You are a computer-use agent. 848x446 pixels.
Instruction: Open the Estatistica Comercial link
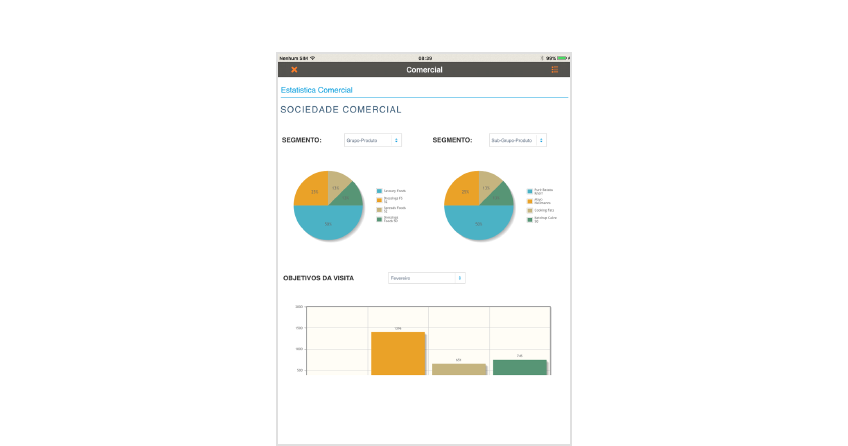coord(316,90)
